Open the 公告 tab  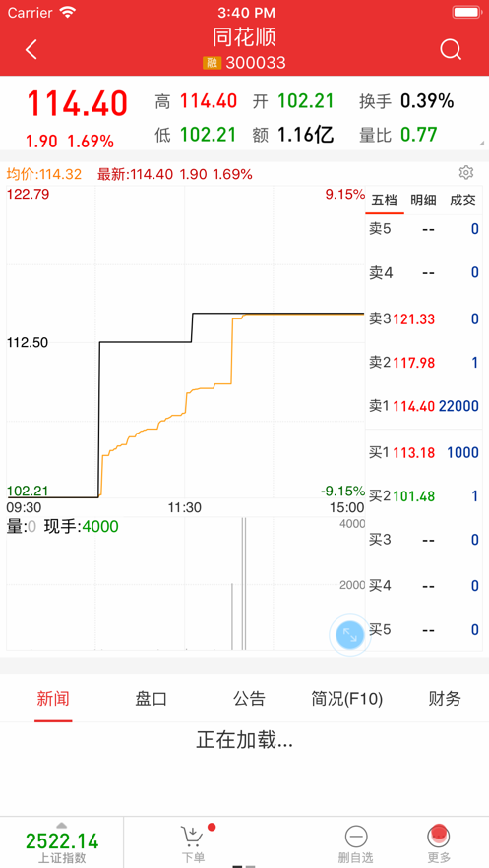pos(249,699)
